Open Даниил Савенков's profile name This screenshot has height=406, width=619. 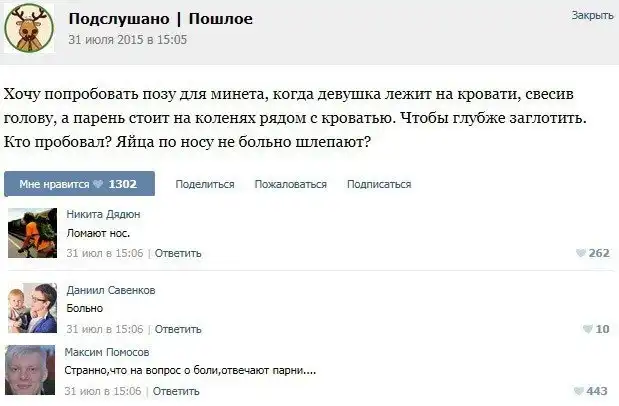pyautogui.click(x=110, y=290)
